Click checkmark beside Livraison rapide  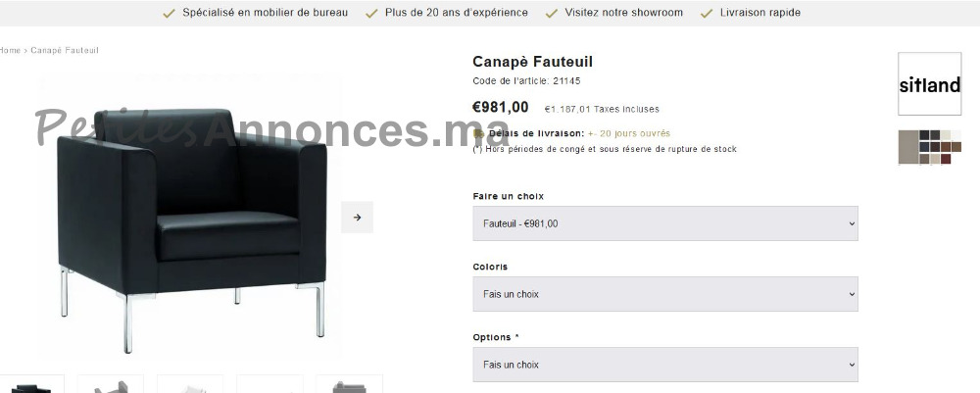[707, 13]
